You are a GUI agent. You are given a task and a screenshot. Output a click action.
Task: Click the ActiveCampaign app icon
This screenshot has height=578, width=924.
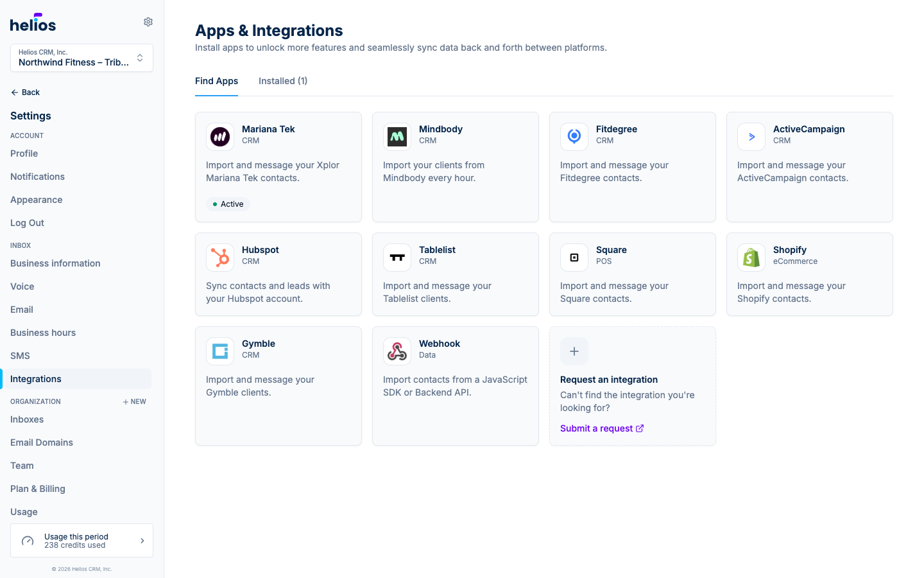coord(751,137)
